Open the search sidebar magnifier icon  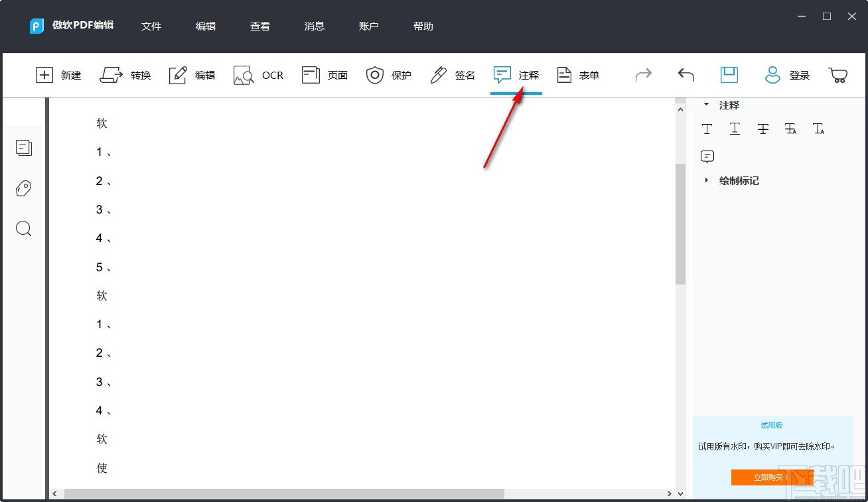24,229
